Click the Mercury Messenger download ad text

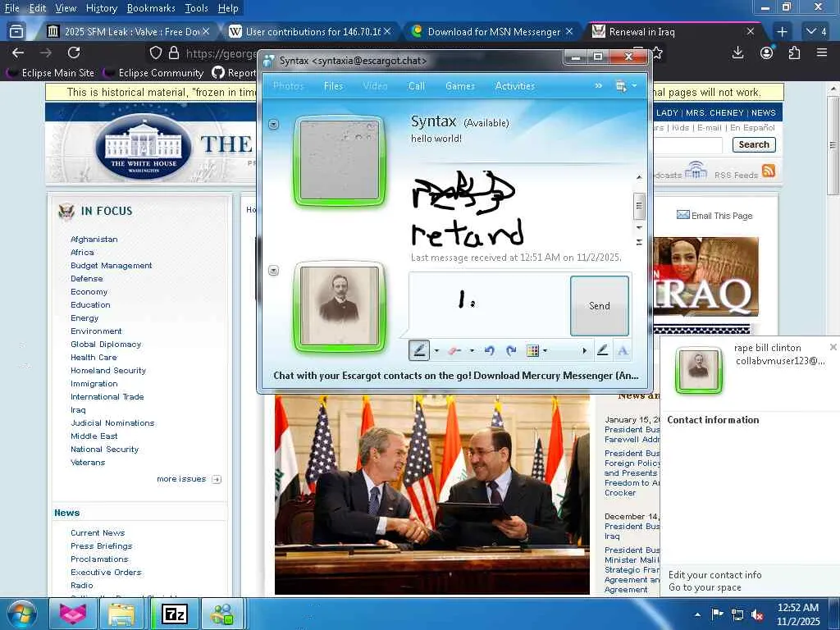point(456,376)
